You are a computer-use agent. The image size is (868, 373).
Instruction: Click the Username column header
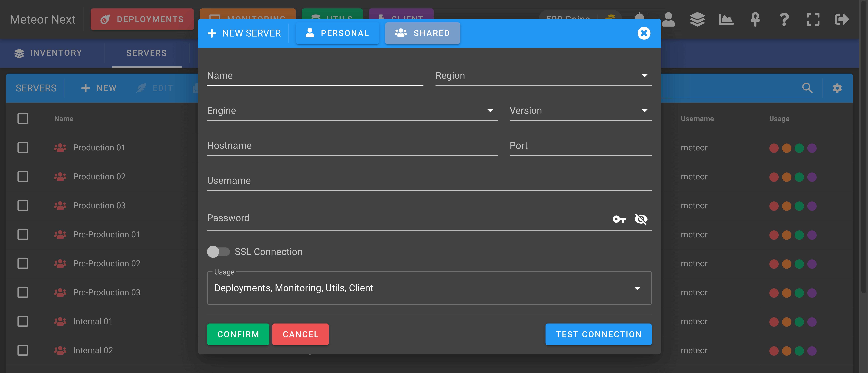point(697,119)
